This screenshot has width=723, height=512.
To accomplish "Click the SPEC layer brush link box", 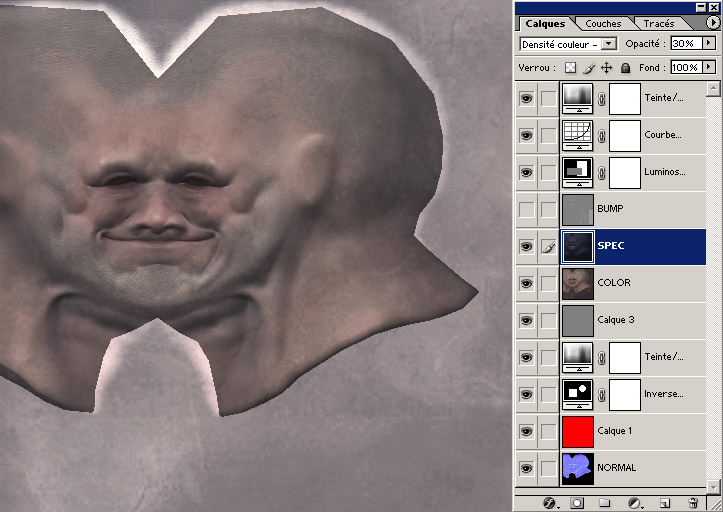I will pyautogui.click(x=548, y=247).
